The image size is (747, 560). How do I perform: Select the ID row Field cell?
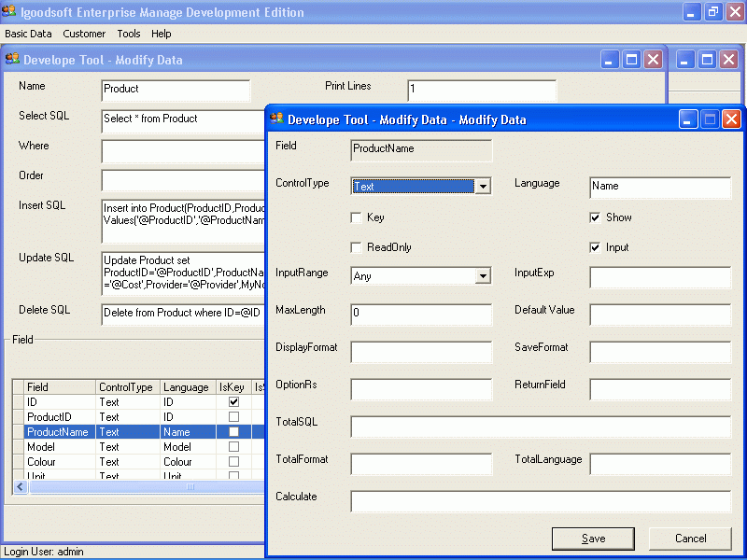pos(60,402)
